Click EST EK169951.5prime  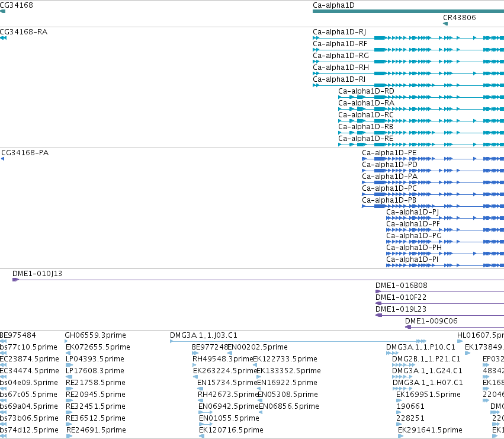click(x=428, y=395)
